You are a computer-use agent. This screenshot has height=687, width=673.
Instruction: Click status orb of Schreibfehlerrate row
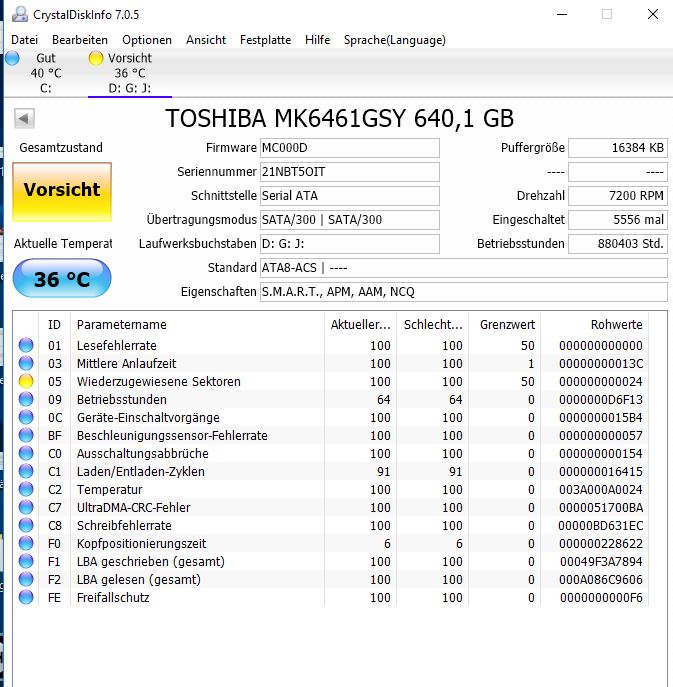[26, 525]
